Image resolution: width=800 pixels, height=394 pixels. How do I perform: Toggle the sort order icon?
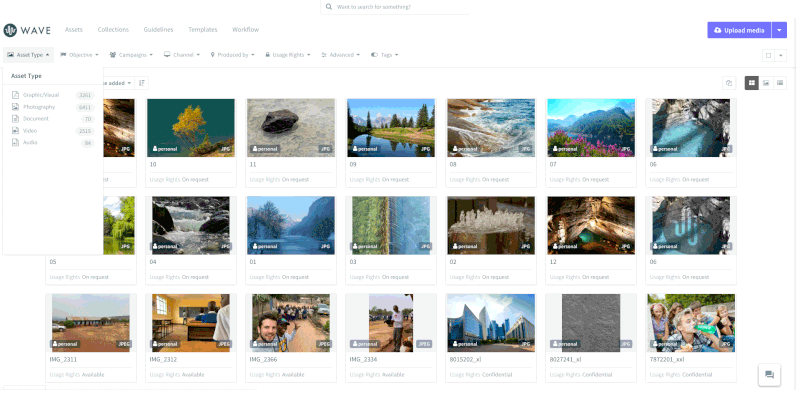click(x=142, y=83)
